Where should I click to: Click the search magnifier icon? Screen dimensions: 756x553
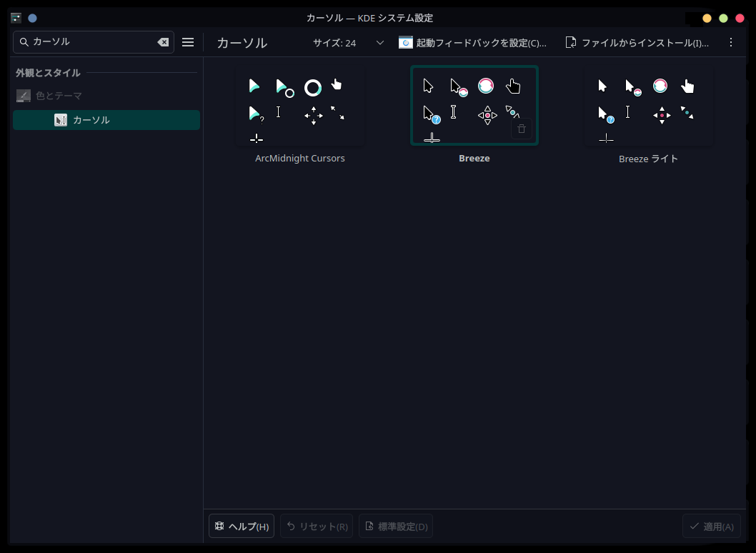24,42
